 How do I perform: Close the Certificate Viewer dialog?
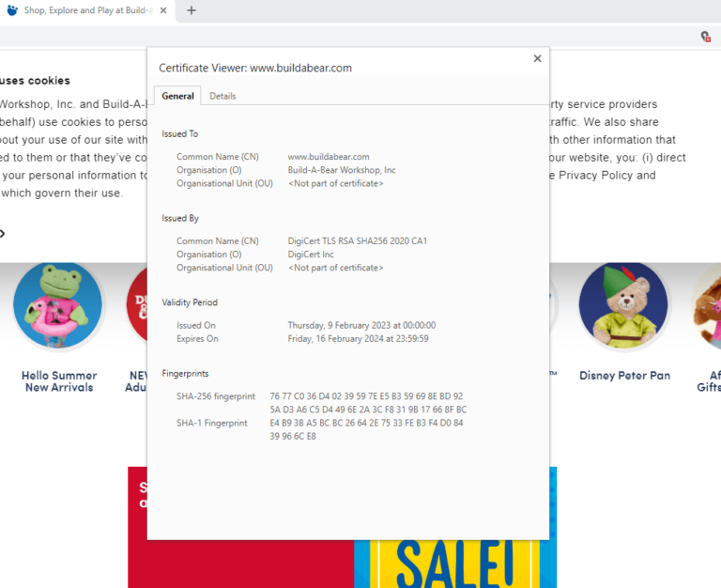point(537,58)
